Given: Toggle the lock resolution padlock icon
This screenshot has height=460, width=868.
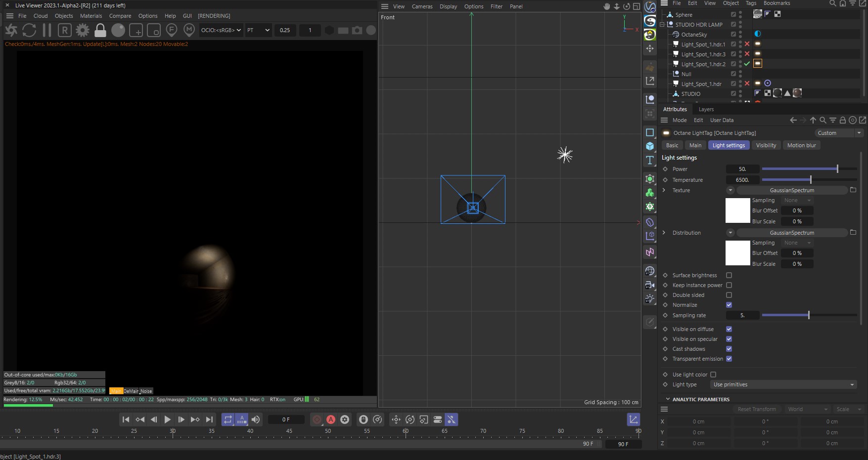Looking at the screenshot, I should pos(100,30).
